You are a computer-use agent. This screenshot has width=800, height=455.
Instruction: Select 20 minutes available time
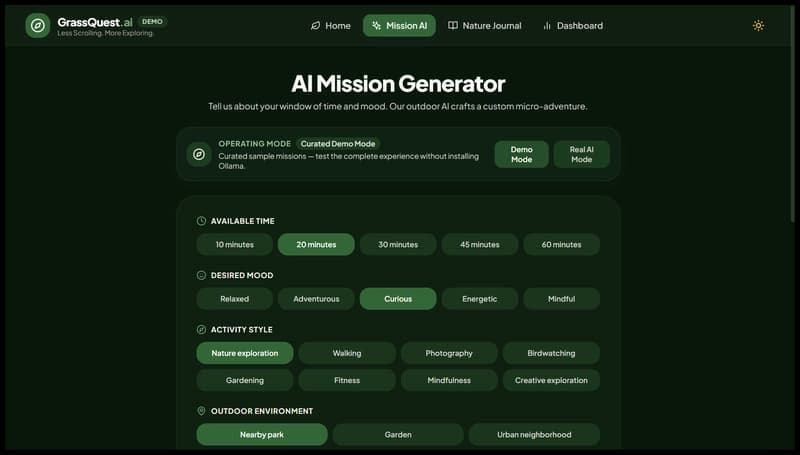click(316, 245)
